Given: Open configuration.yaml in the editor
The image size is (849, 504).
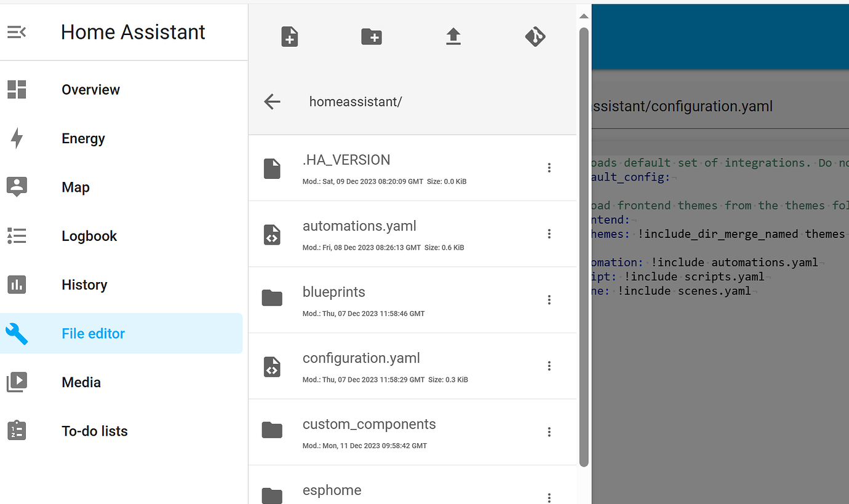Looking at the screenshot, I should tap(361, 358).
